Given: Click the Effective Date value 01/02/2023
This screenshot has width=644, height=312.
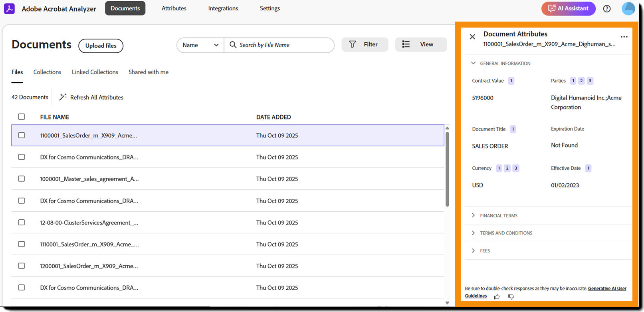Looking at the screenshot, I should [x=565, y=185].
